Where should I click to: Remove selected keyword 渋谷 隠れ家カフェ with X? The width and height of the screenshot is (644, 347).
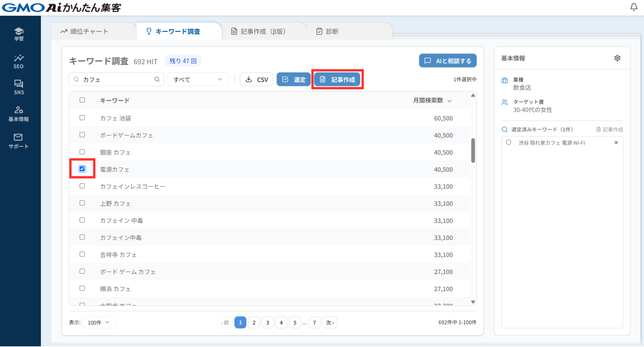click(616, 143)
